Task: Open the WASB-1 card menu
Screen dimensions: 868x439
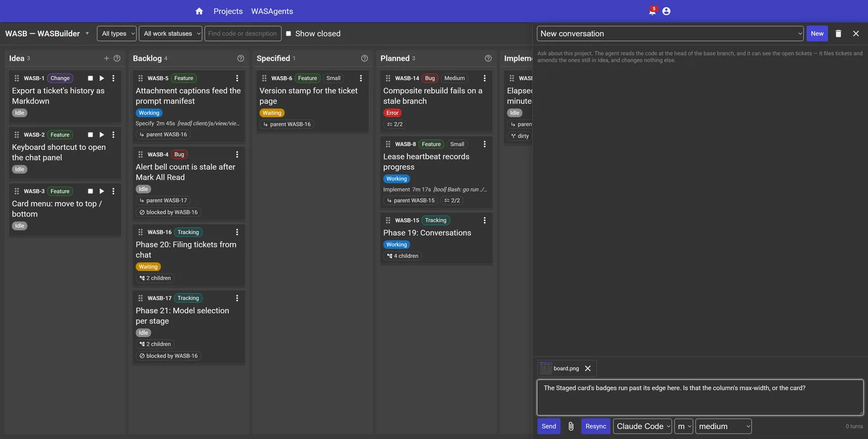Action: 113,78
